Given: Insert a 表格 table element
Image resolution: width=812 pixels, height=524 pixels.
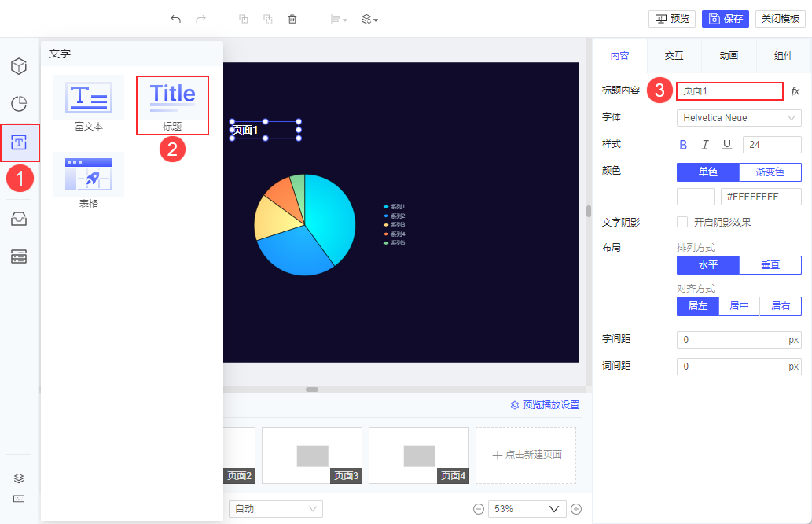Looking at the screenshot, I should pos(89,180).
